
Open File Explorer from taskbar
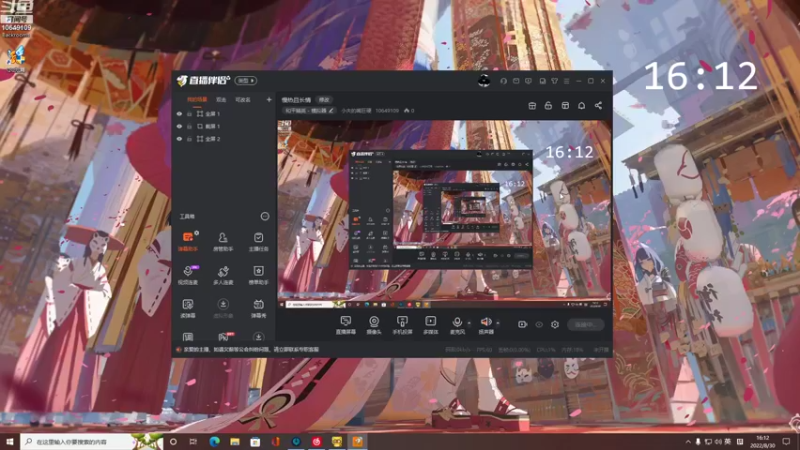click(x=235, y=441)
